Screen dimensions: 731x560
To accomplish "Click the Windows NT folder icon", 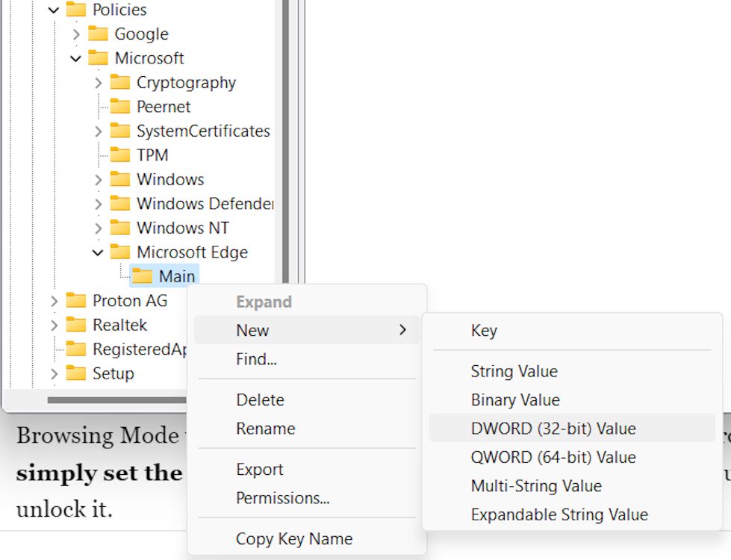I will (x=119, y=227).
